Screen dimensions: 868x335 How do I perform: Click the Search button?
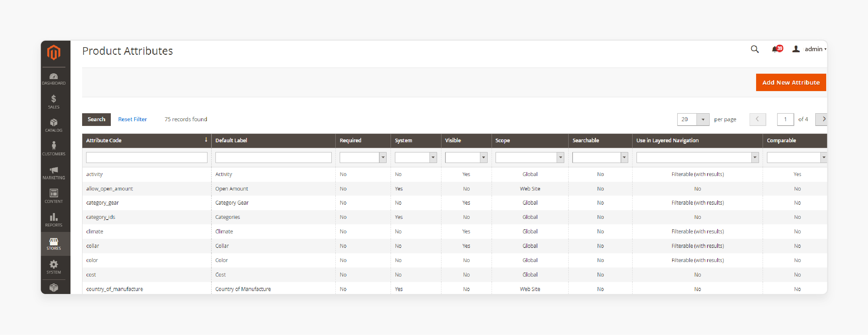[x=96, y=119]
